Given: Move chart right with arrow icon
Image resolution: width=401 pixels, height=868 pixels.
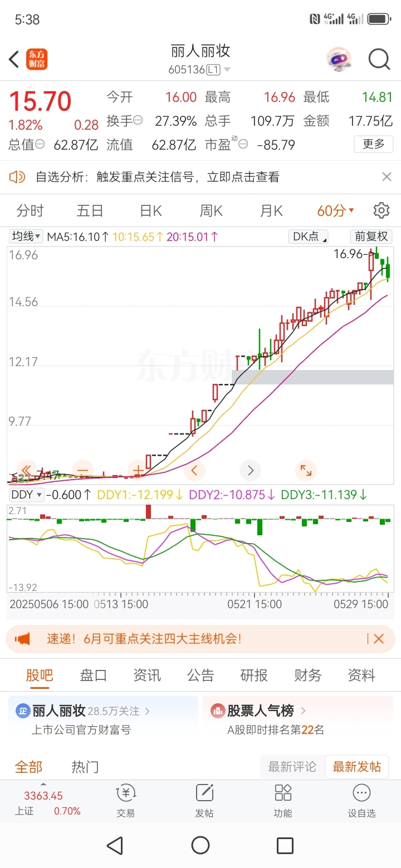Looking at the screenshot, I should click(250, 470).
